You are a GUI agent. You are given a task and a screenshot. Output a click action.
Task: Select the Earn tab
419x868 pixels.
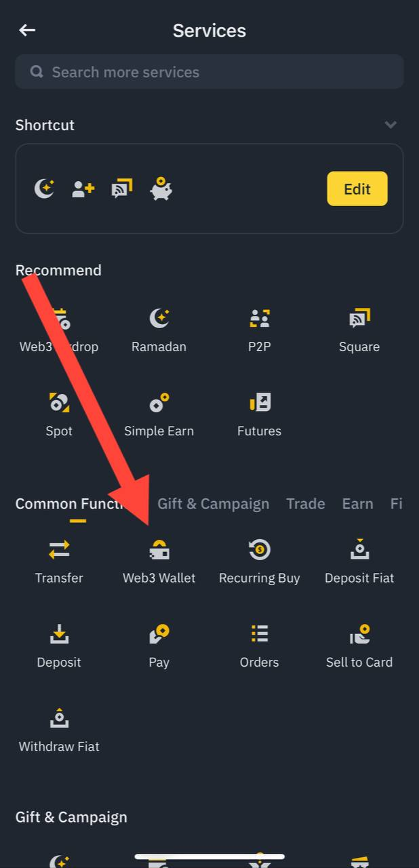357,504
